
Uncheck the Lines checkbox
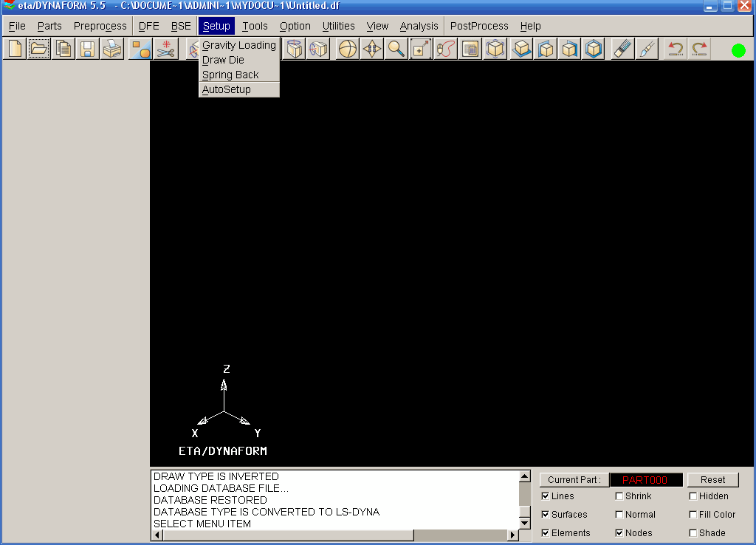(546, 496)
